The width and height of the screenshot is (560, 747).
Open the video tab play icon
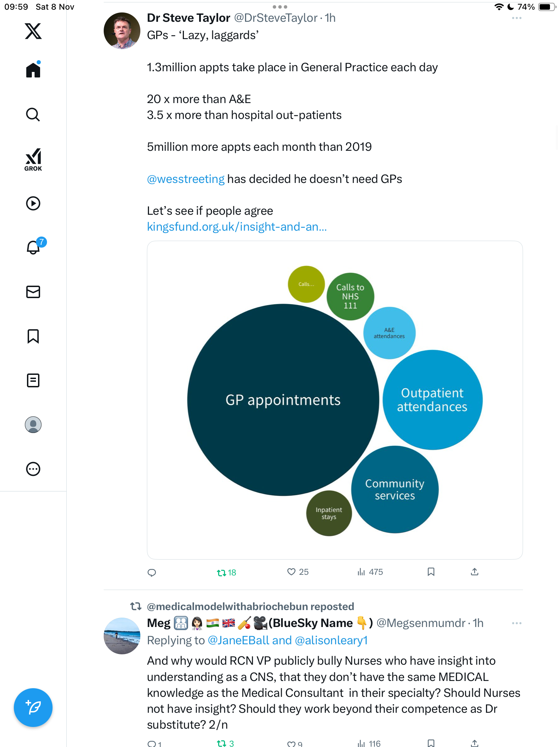pos(33,203)
